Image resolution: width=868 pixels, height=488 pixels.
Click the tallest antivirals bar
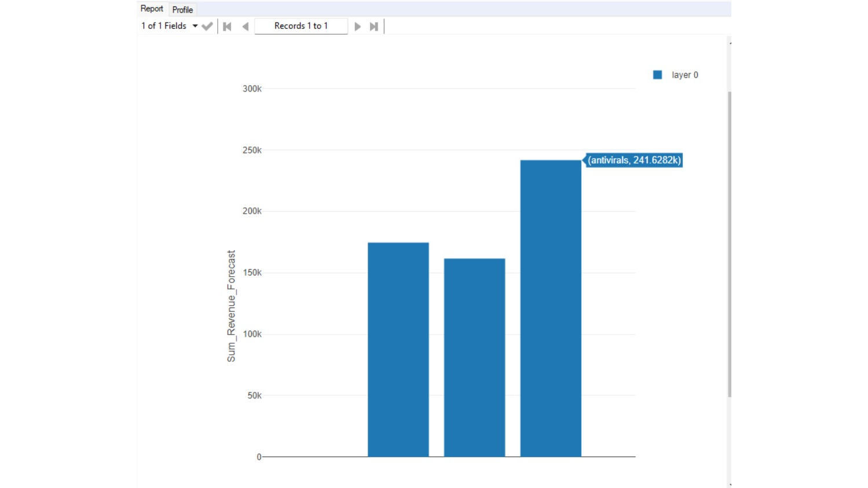point(550,308)
